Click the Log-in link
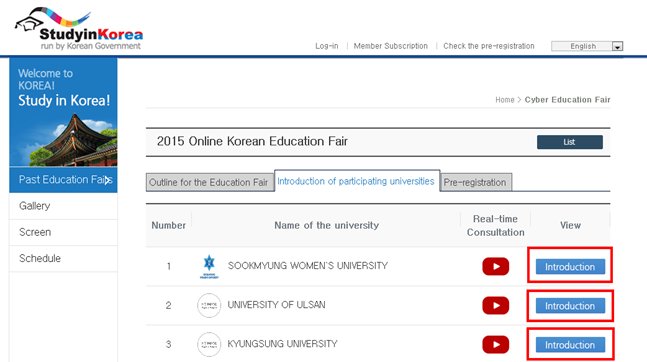The image size is (647, 362). pyautogui.click(x=327, y=46)
